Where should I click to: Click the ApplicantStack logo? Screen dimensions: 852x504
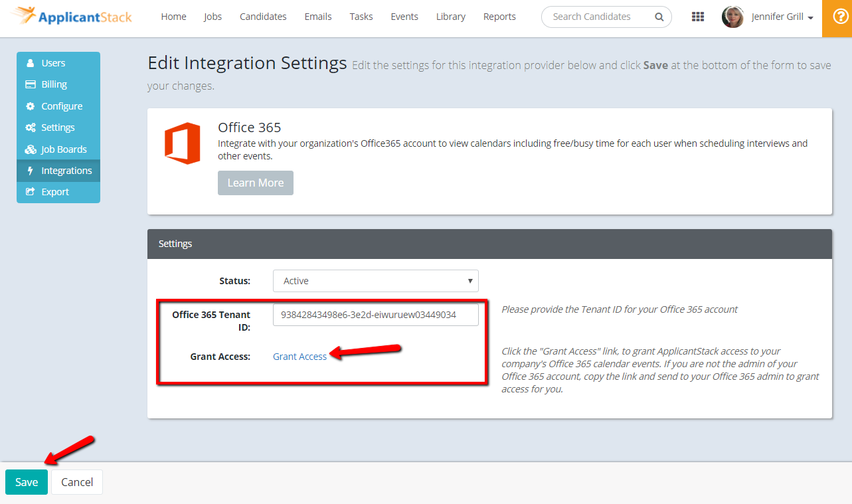(72, 16)
